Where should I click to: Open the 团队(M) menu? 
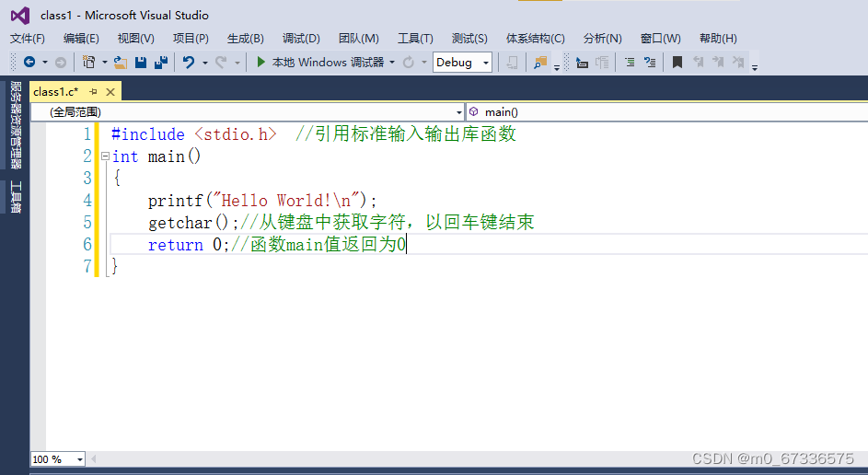pos(359,38)
